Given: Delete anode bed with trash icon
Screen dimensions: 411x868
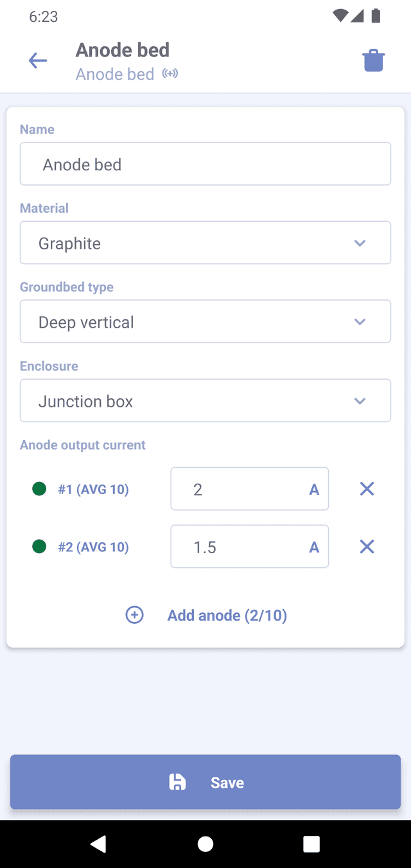Looking at the screenshot, I should tap(373, 61).
